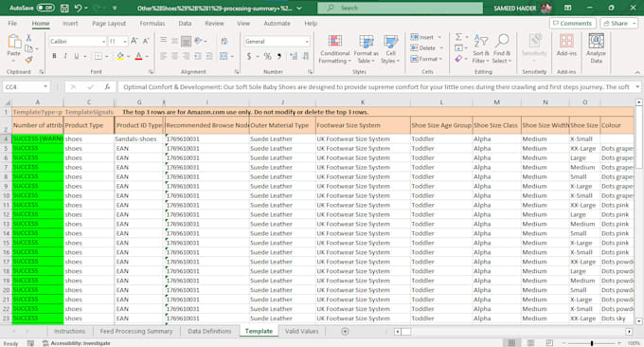The image size is (644, 347).
Task: Click the Undo arrow icon
Action: click(x=78, y=8)
